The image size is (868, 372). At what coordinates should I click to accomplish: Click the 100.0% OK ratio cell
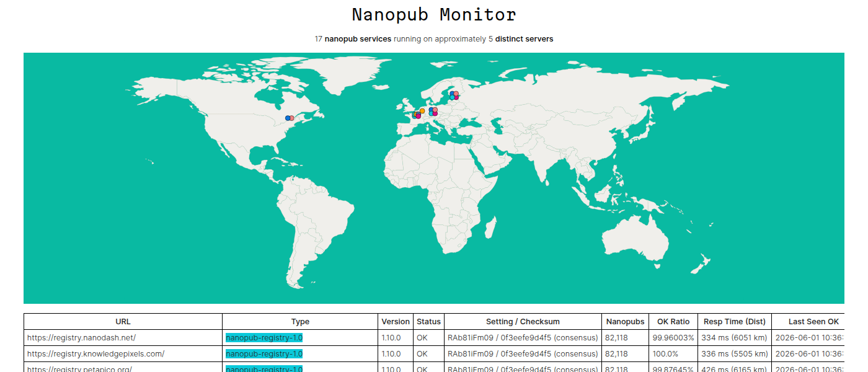tap(673, 354)
